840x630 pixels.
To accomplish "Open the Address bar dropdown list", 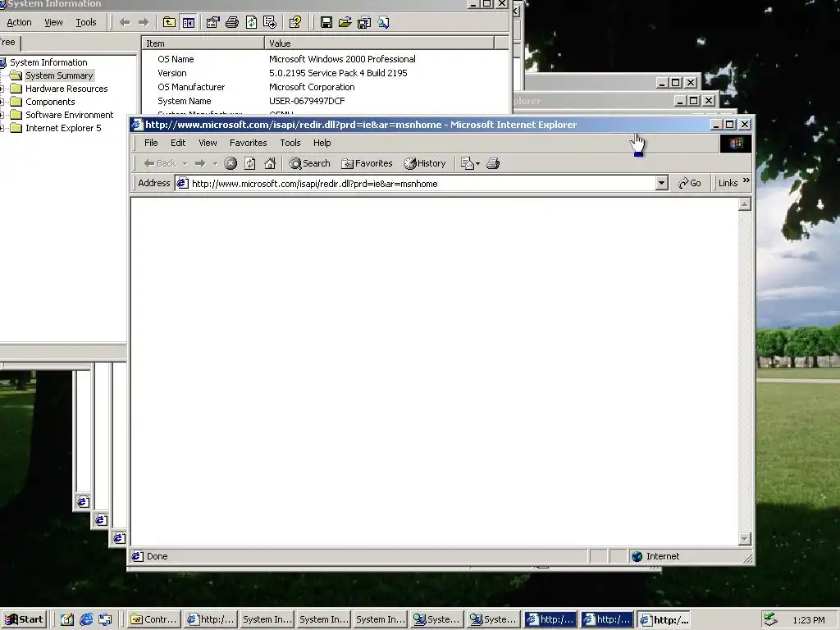I will [662, 183].
